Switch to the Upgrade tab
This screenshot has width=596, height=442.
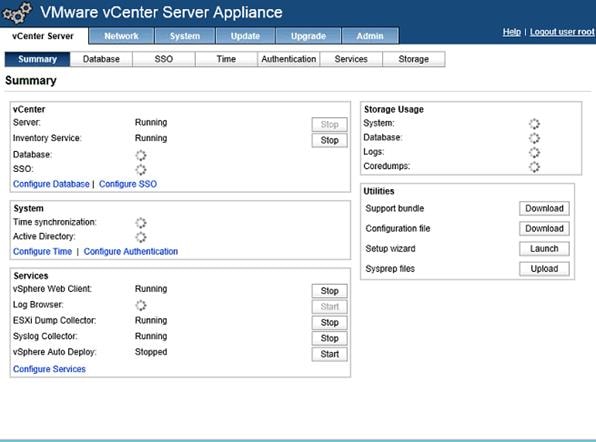point(308,36)
